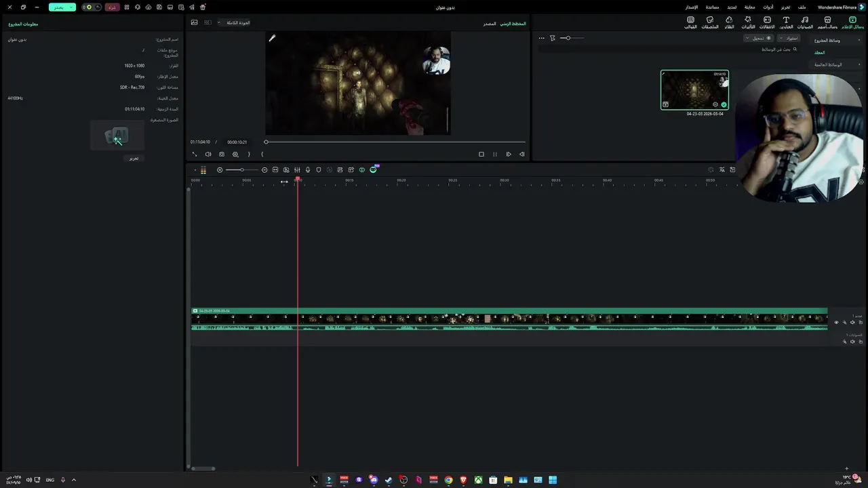
Task: Open the View (معاينة) menu
Action: (749, 7)
